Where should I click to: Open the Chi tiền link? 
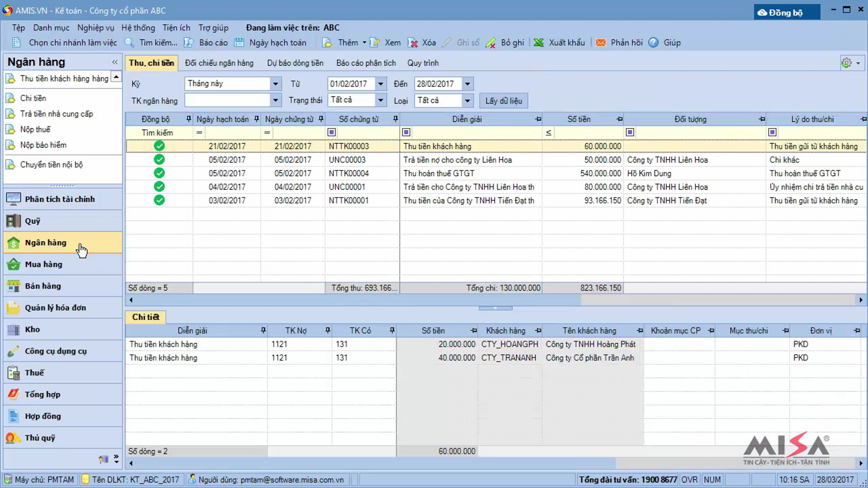click(33, 98)
